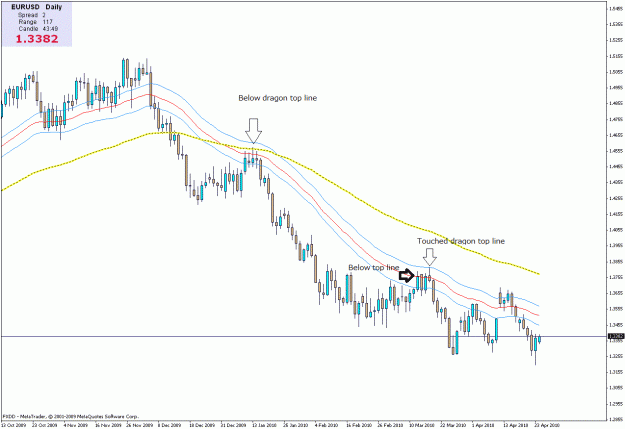Click the 16 Nov 2009 date label
Viewport: 625px width, 429px height.
[x=108, y=425]
